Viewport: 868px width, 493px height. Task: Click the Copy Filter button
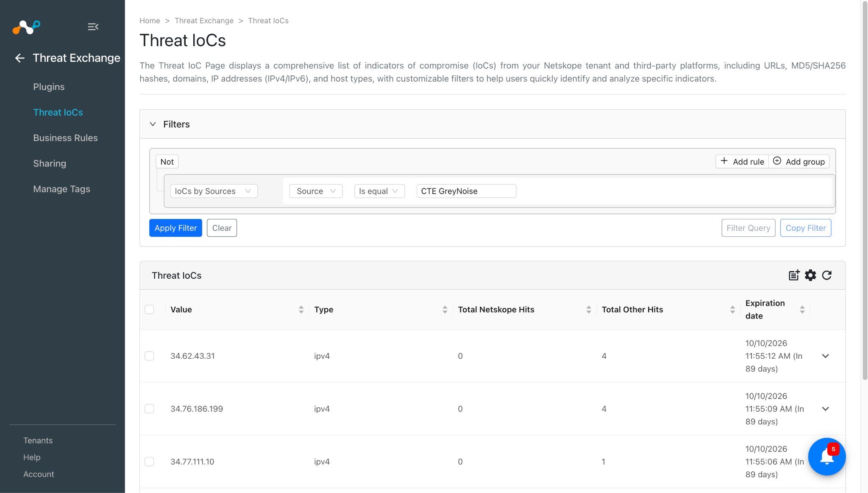805,228
